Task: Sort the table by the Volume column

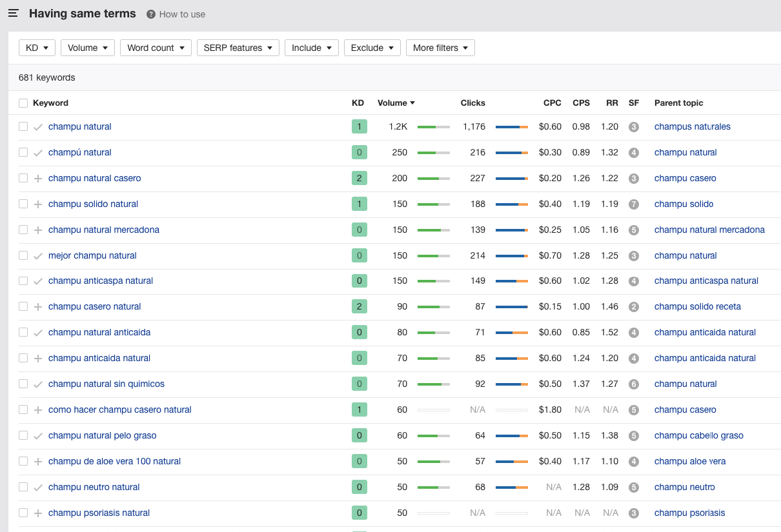Action: (x=396, y=103)
